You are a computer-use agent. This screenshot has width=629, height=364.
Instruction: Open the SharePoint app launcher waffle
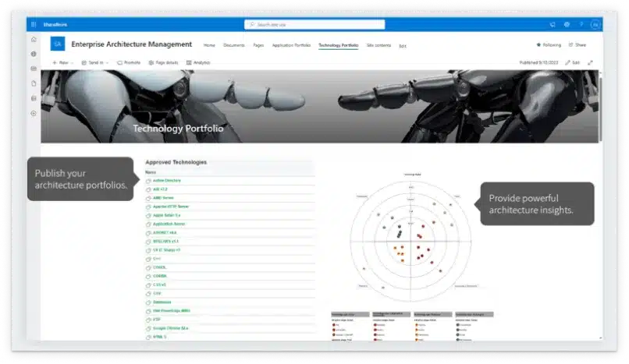(x=34, y=24)
